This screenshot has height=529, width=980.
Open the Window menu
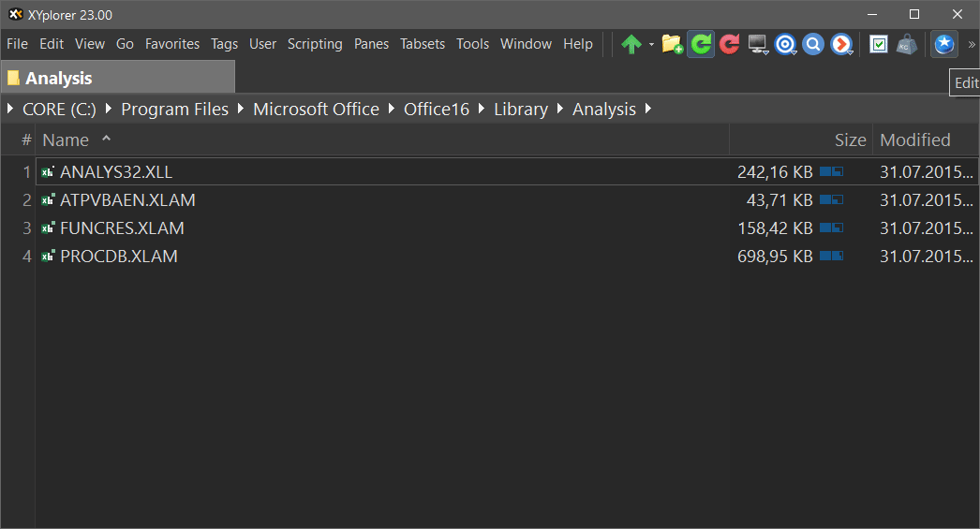click(x=527, y=44)
